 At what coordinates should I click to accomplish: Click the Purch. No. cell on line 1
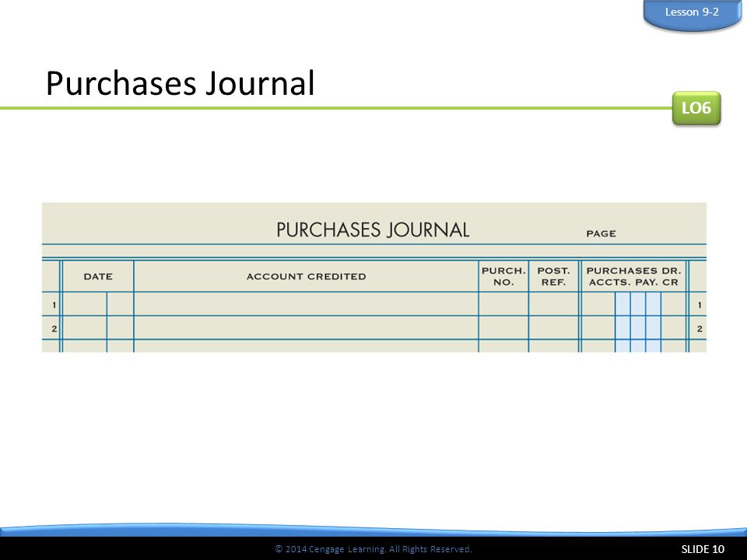point(503,304)
